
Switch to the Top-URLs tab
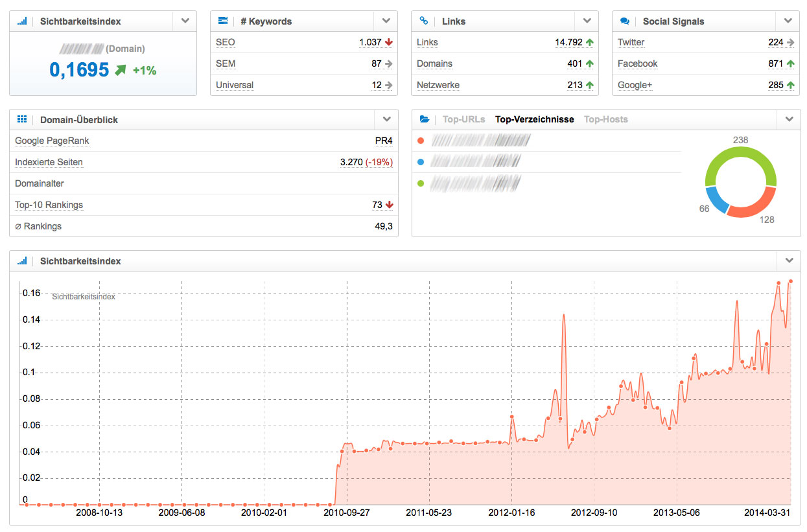(x=463, y=119)
